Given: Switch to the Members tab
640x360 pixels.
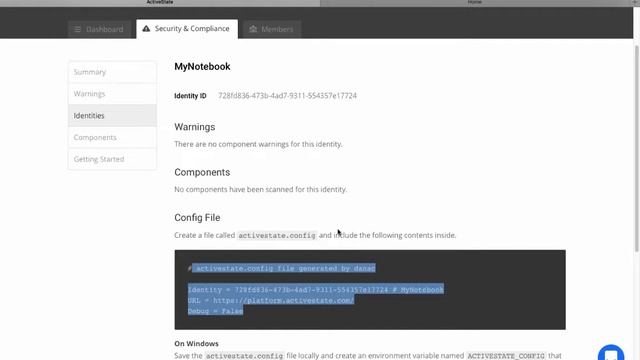Looking at the screenshot, I should click(x=272, y=29).
